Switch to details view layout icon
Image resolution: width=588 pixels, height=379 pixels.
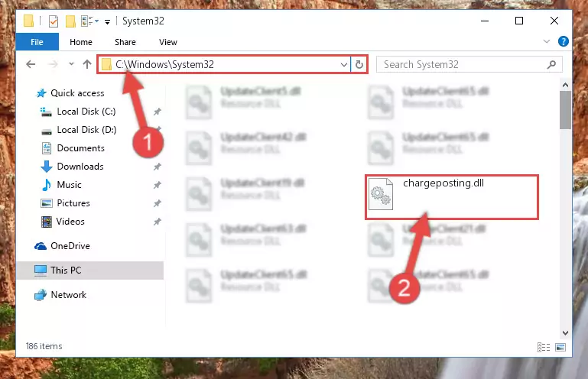[544, 347]
